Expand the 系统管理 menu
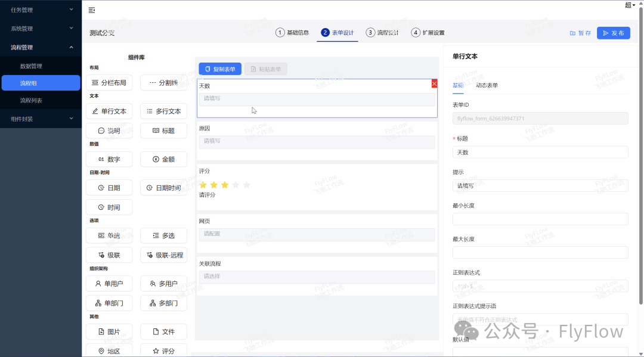This screenshot has height=357, width=644. [x=41, y=29]
